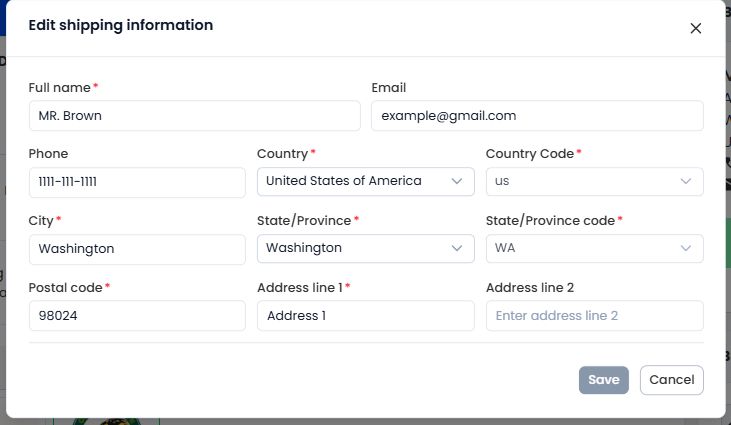Click the State/Province chevron arrow
The width and height of the screenshot is (731, 425).
pyautogui.click(x=457, y=248)
